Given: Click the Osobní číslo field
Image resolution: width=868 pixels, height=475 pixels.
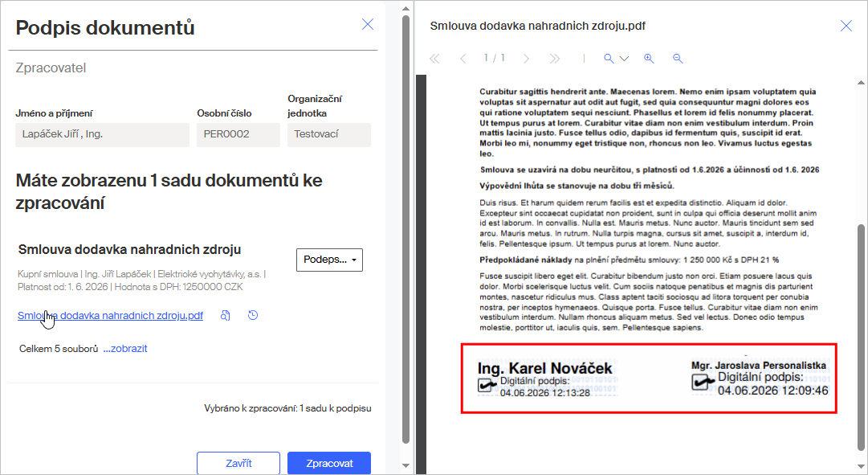Looking at the screenshot, I should [x=238, y=135].
